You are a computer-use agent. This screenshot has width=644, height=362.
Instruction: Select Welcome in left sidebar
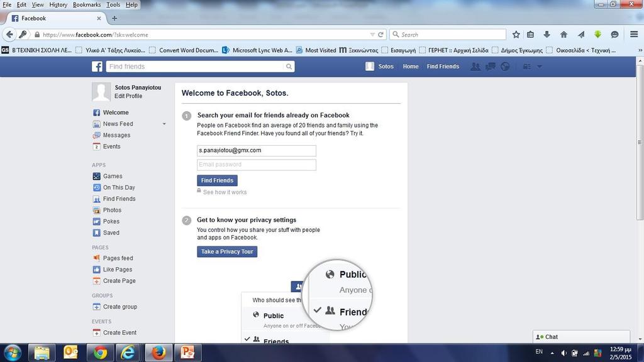click(116, 112)
